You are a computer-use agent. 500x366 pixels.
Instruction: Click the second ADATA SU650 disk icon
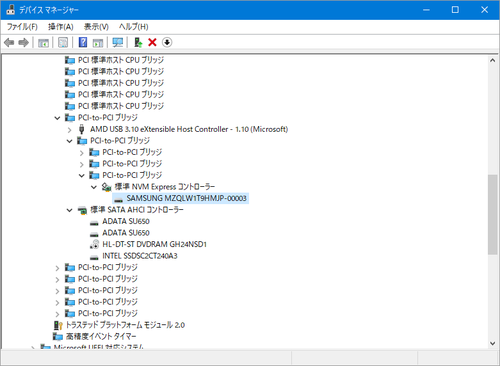(x=94, y=234)
